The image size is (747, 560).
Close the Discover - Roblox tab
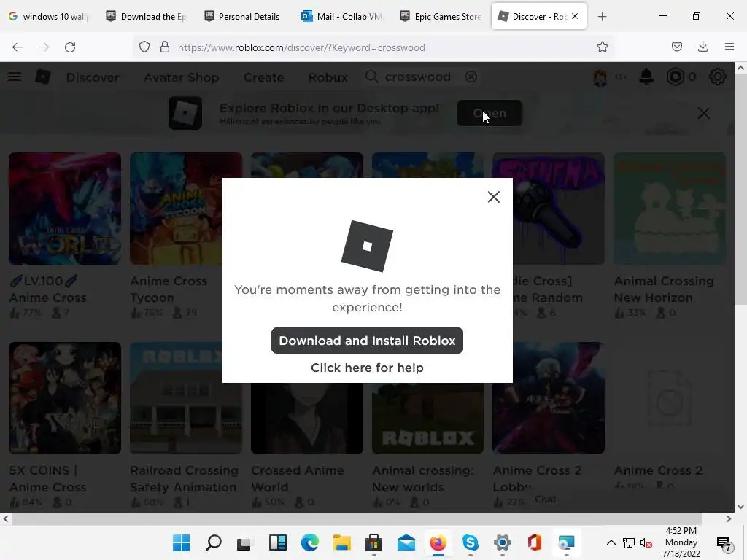click(x=575, y=16)
